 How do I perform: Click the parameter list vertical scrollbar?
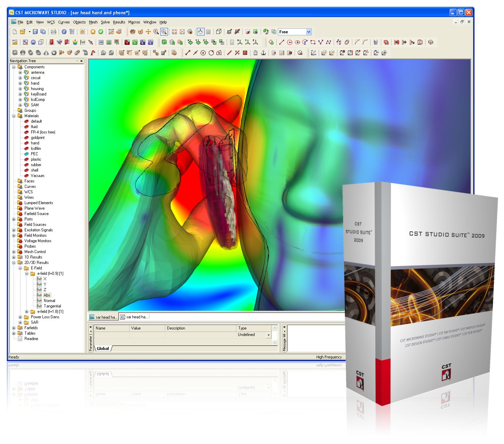(x=275, y=335)
